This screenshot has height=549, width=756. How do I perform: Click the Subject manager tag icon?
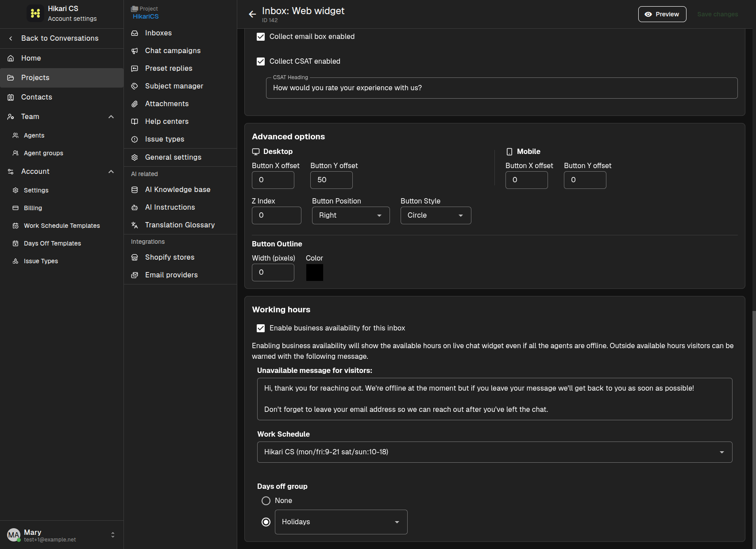[x=135, y=86]
